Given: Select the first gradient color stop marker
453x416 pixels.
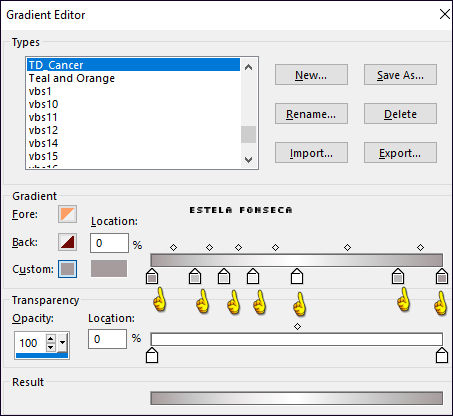Looking at the screenshot, I should click(x=152, y=276).
